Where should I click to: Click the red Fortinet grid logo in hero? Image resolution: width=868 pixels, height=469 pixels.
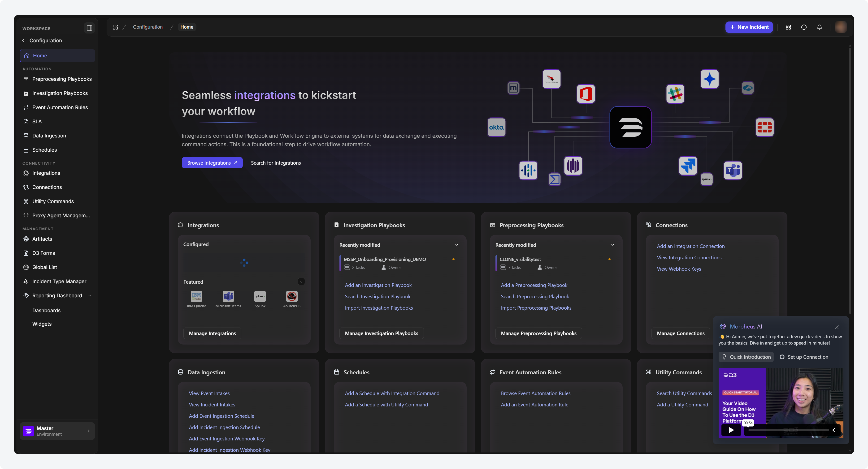(x=764, y=127)
